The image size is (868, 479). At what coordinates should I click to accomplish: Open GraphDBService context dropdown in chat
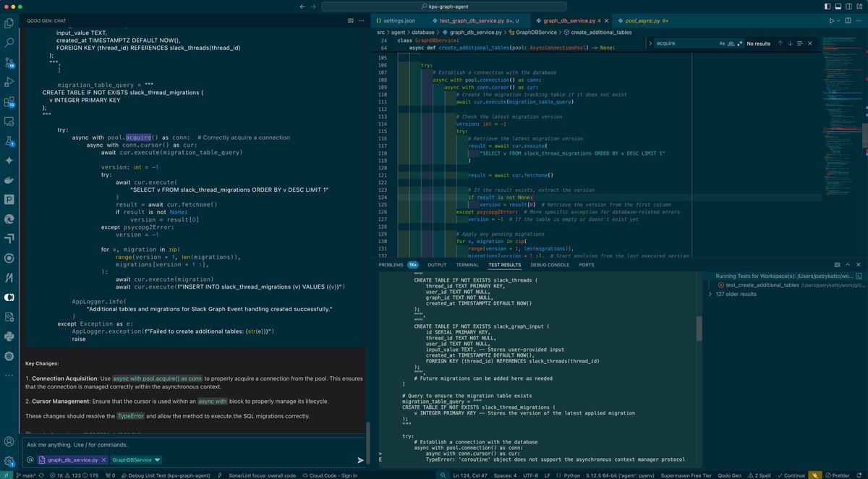(x=136, y=459)
